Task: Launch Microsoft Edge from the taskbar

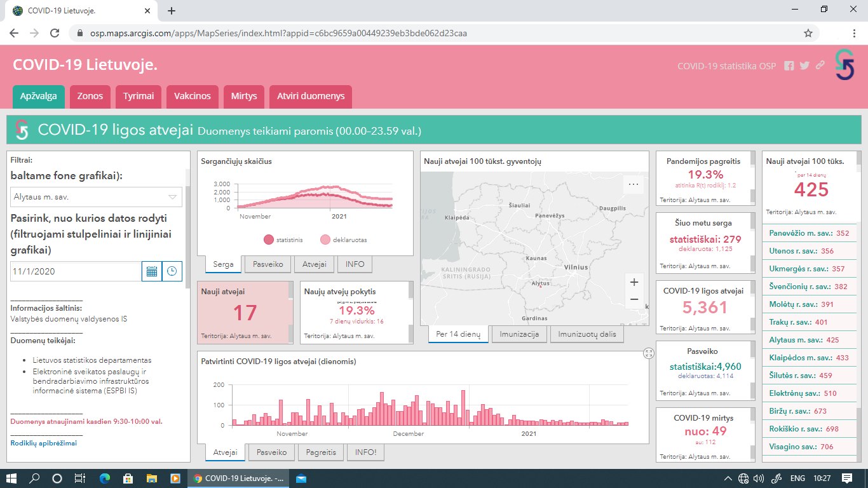Action: tap(104, 478)
